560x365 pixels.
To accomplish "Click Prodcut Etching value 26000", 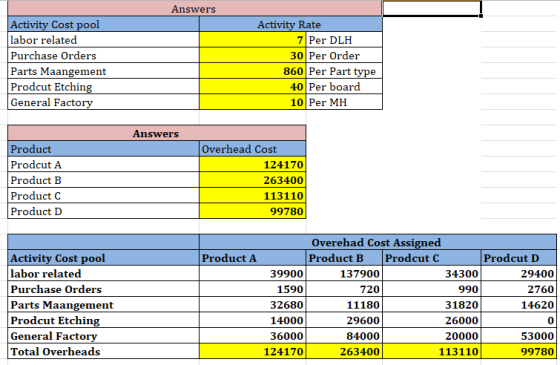I will 431,320.
